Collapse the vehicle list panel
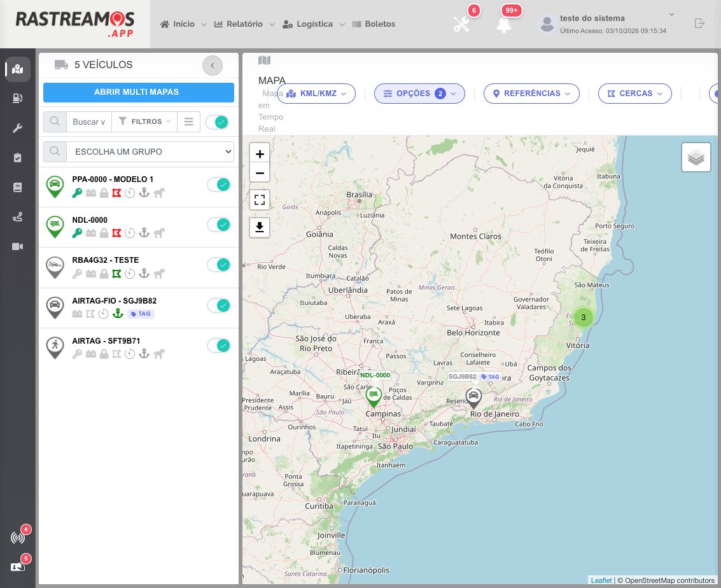 [x=213, y=66]
